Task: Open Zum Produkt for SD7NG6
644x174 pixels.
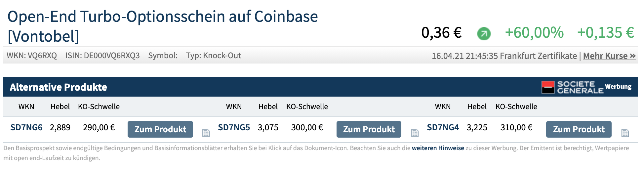Action: coord(160,129)
